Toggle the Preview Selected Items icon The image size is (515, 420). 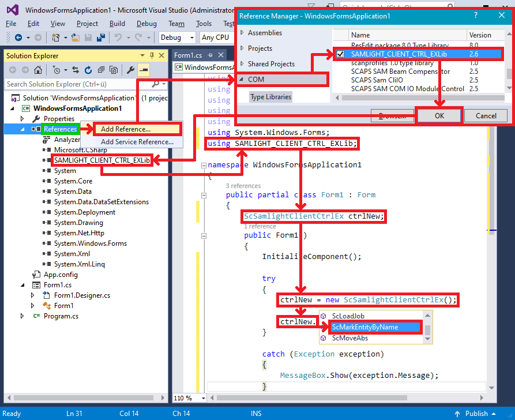point(144,70)
